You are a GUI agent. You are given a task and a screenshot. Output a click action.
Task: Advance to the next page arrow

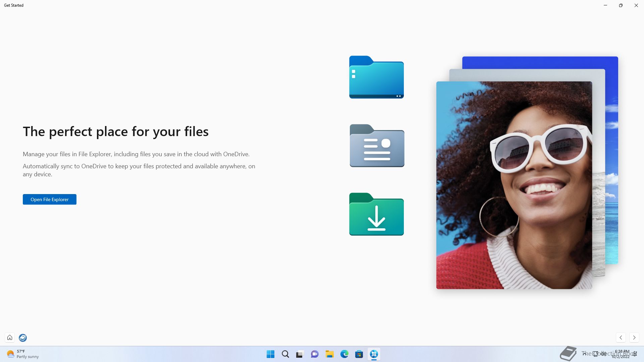(634, 338)
